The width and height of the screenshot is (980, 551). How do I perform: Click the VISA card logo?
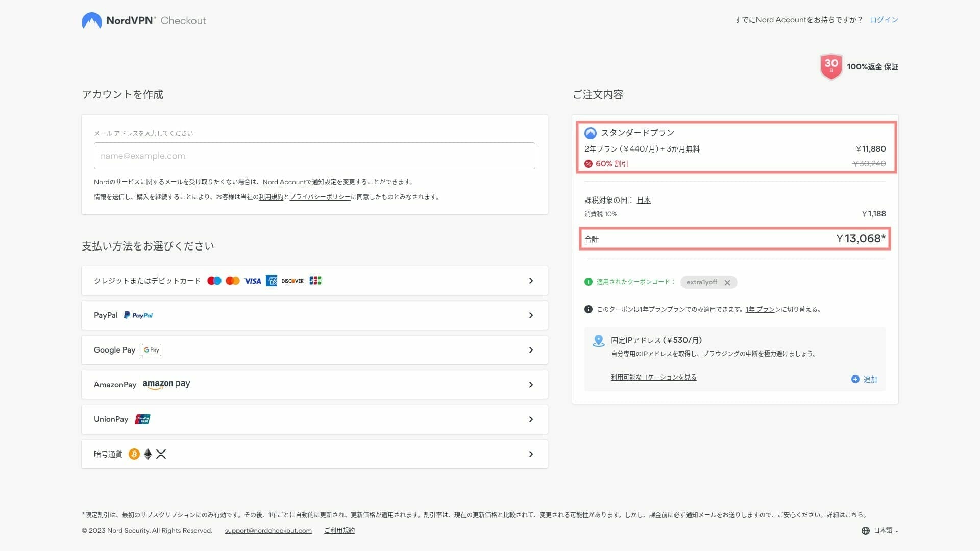click(253, 281)
